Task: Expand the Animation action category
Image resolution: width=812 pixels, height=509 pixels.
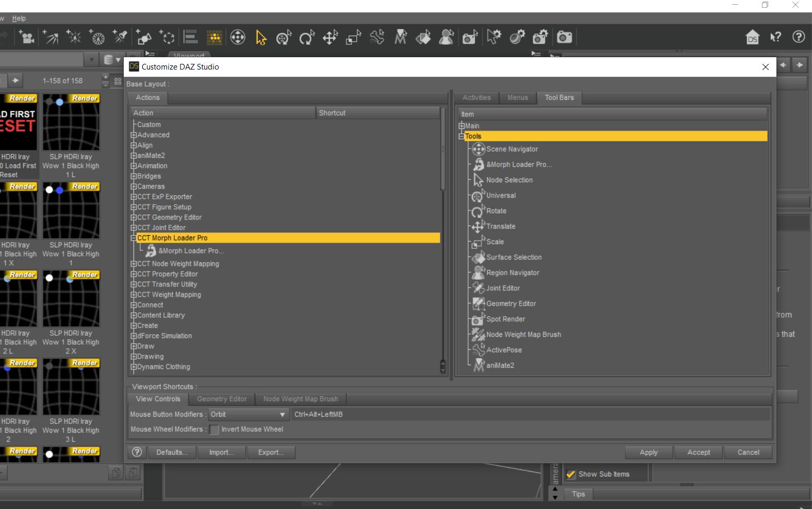Action: coord(134,166)
